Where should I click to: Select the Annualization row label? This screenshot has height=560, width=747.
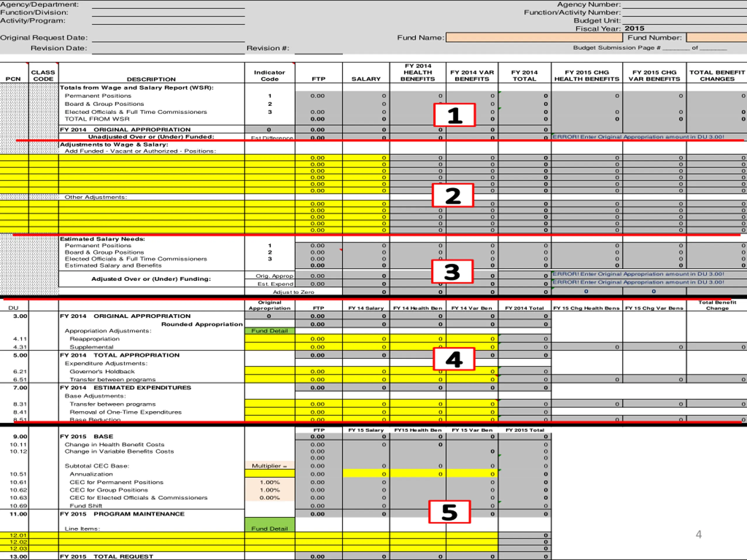91,474
